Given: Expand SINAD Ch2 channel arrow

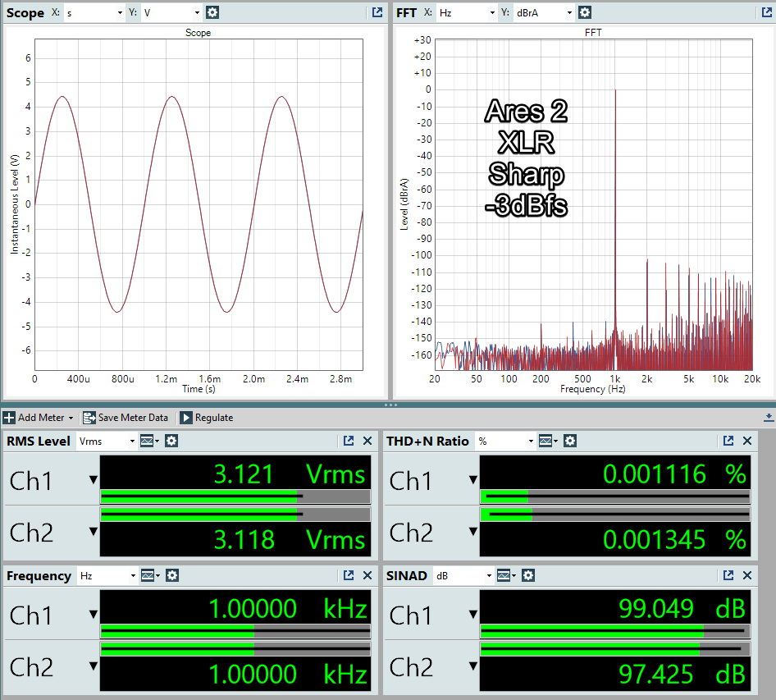Looking at the screenshot, I should click(473, 666).
